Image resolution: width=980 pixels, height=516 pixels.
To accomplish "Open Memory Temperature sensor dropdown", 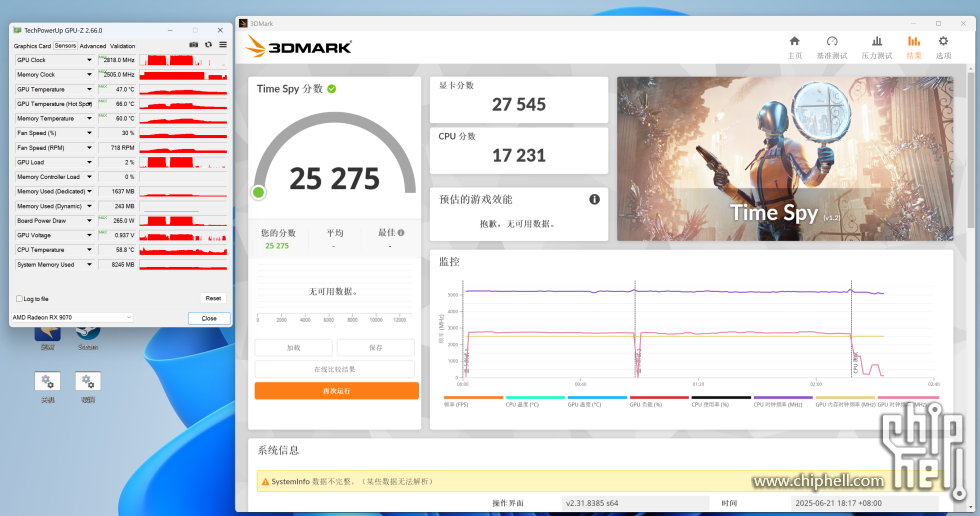I will pos(89,119).
